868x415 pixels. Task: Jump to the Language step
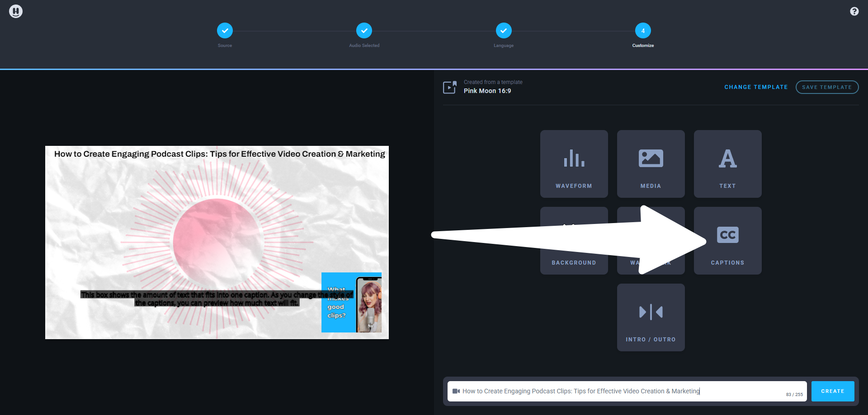(503, 31)
